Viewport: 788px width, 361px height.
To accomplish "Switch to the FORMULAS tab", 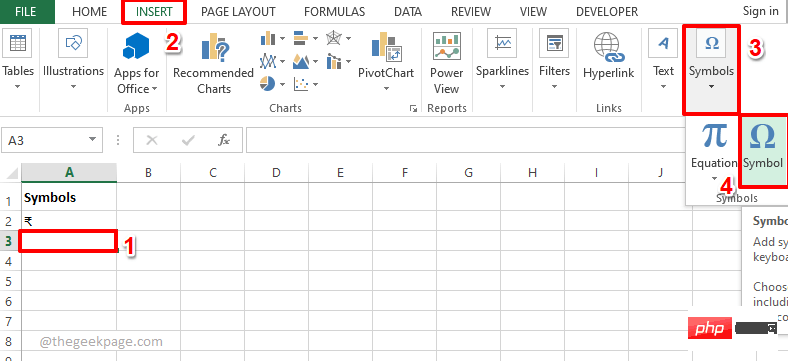I will [x=334, y=12].
